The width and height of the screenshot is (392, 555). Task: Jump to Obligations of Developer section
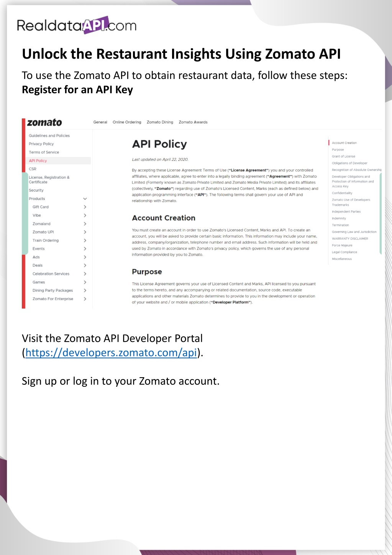349,163
